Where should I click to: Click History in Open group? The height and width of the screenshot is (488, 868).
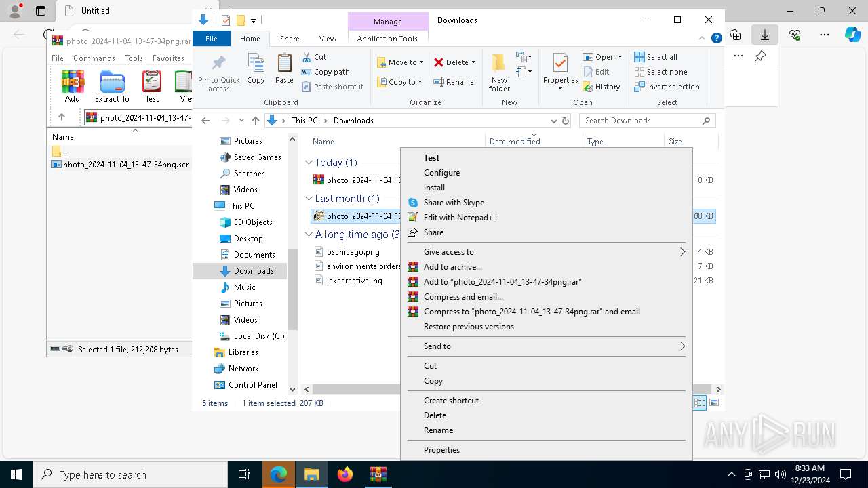(601, 87)
